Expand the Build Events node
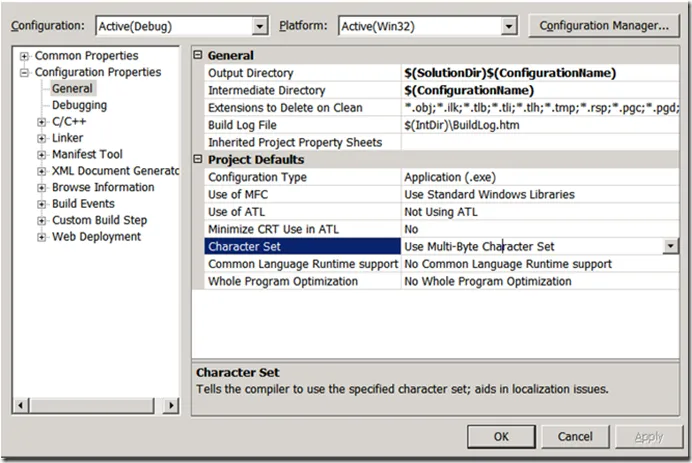The width and height of the screenshot is (692, 463). pyautogui.click(x=42, y=204)
